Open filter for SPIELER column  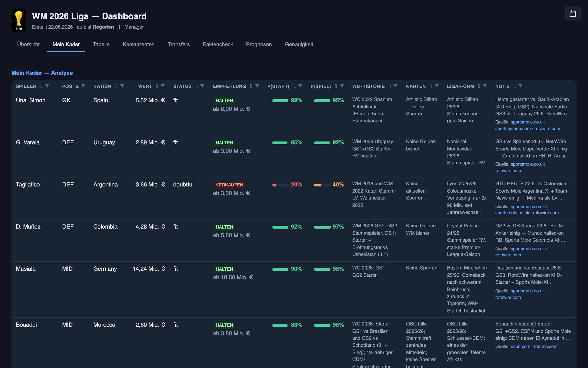point(47,86)
